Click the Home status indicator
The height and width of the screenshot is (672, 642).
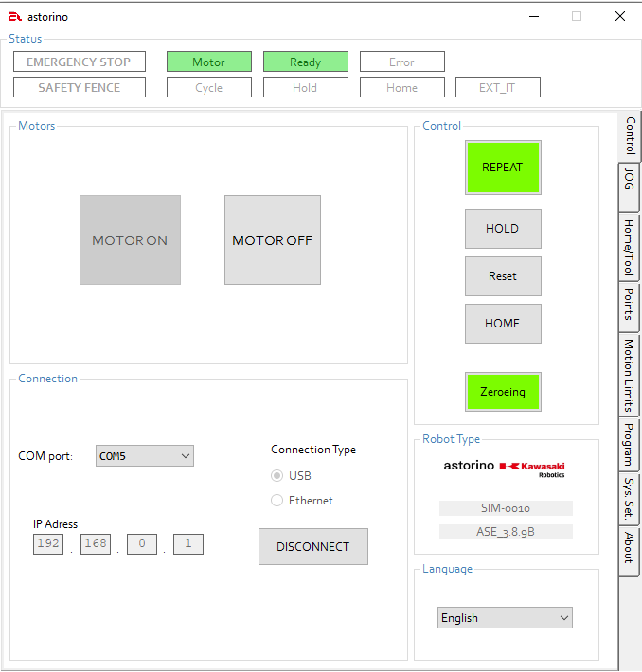[x=401, y=87]
